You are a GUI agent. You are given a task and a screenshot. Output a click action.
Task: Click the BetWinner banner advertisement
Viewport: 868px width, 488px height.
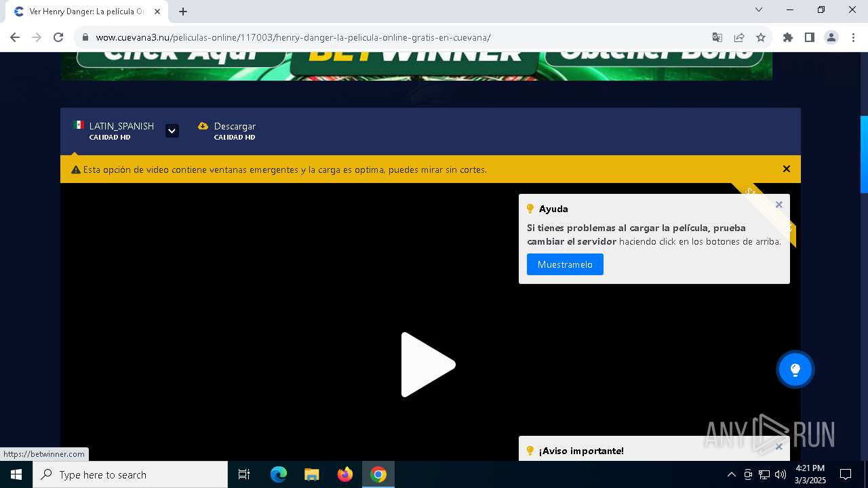[x=416, y=66]
